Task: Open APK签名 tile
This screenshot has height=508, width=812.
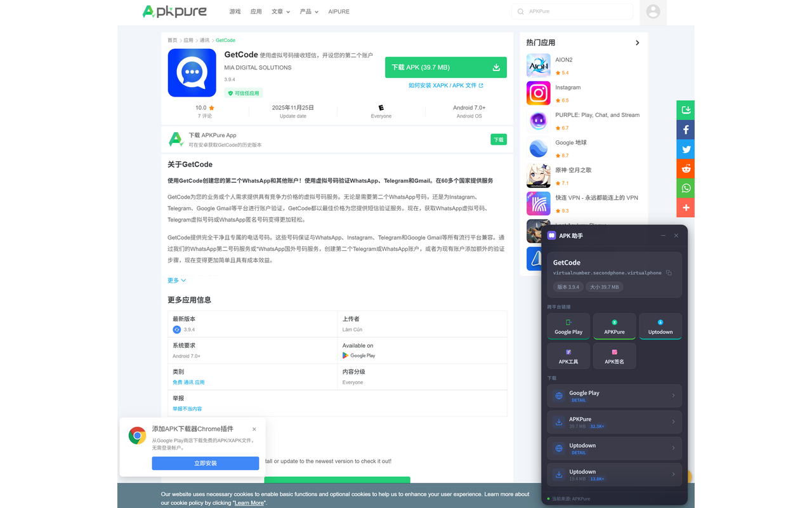Action: click(614, 356)
